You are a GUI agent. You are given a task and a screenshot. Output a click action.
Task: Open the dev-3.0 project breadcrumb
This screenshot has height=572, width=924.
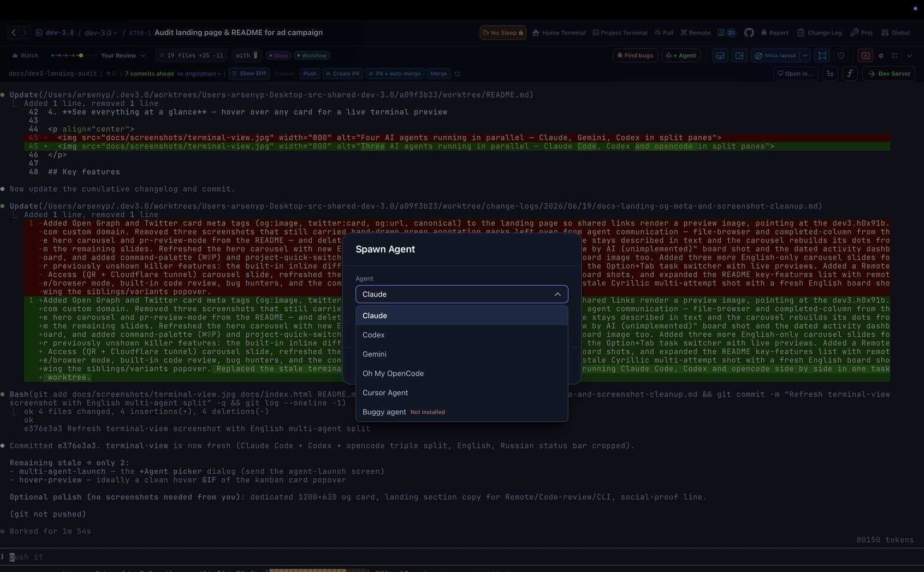click(55, 33)
